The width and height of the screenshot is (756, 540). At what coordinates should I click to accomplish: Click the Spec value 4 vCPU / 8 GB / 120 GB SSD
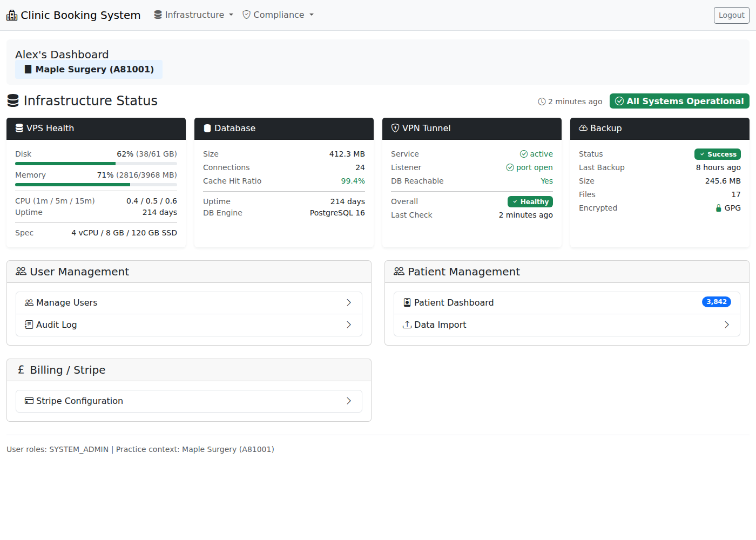click(x=124, y=233)
